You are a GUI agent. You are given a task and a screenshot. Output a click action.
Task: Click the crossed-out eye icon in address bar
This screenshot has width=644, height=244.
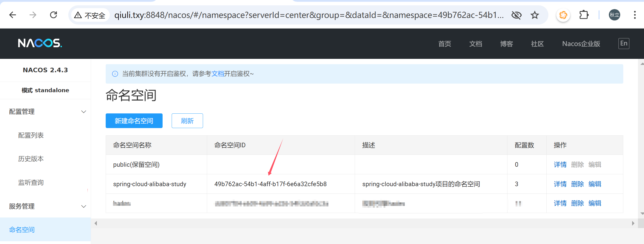coord(516,15)
